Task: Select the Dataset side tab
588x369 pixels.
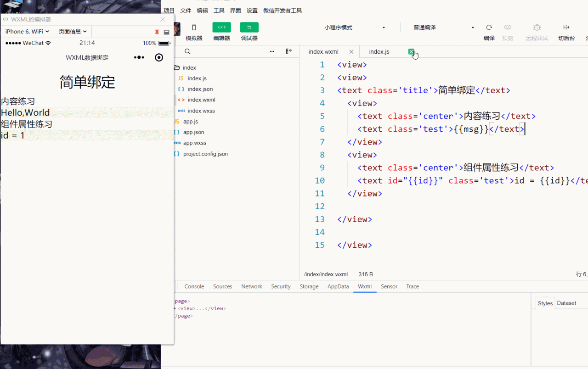Action: (x=566, y=303)
